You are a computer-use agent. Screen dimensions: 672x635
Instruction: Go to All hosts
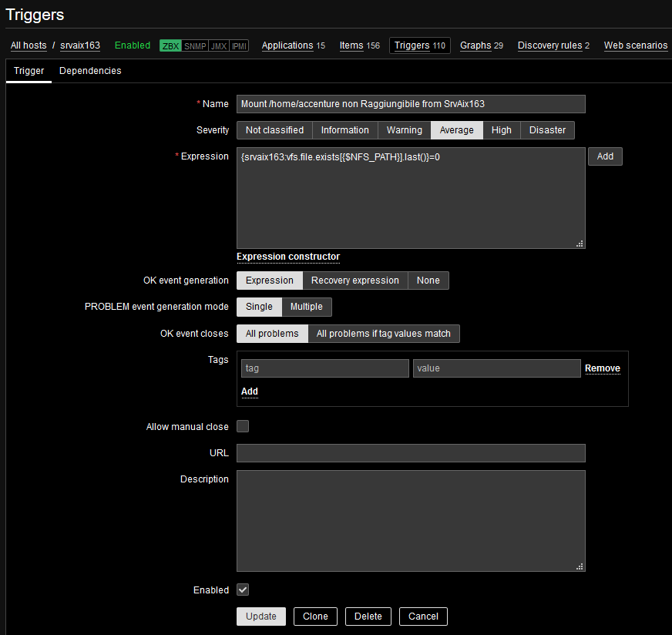pos(29,45)
